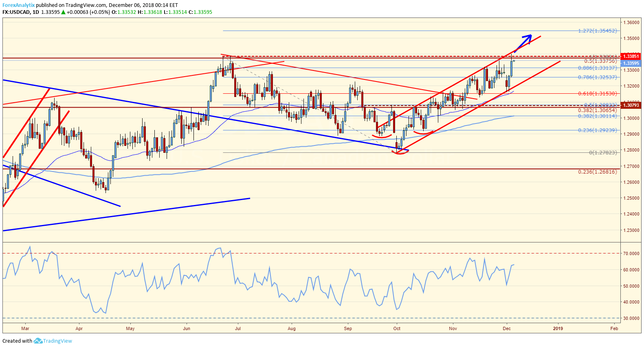The image size is (644, 348).
Task: Click the C:1.33595 close value
Action: (200, 12)
